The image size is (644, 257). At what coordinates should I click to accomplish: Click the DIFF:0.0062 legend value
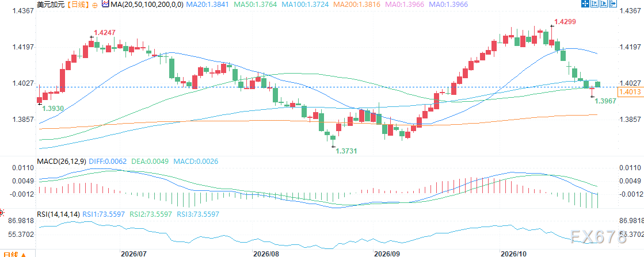(x=108, y=162)
